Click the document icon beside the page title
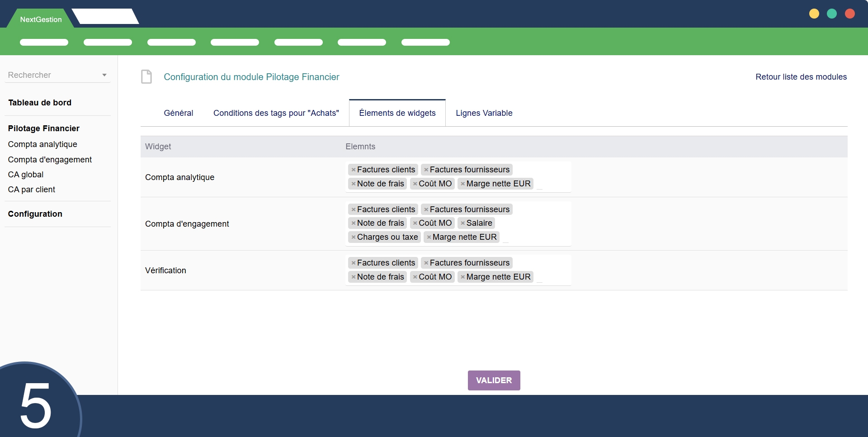Viewport: 868px width, 437px height. (x=146, y=77)
